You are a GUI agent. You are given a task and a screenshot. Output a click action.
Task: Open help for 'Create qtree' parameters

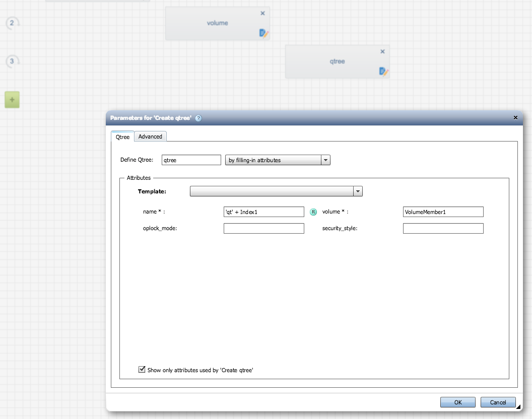198,118
